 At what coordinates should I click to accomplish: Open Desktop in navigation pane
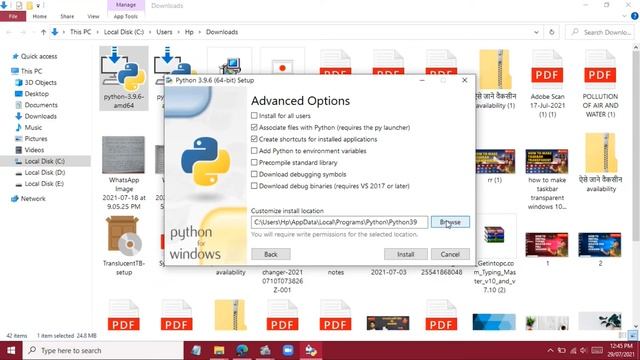click(36, 94)
